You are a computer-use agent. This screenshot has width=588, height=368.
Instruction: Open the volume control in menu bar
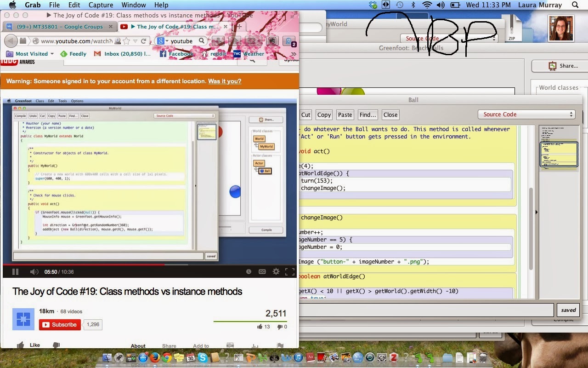tap(441, 5)
